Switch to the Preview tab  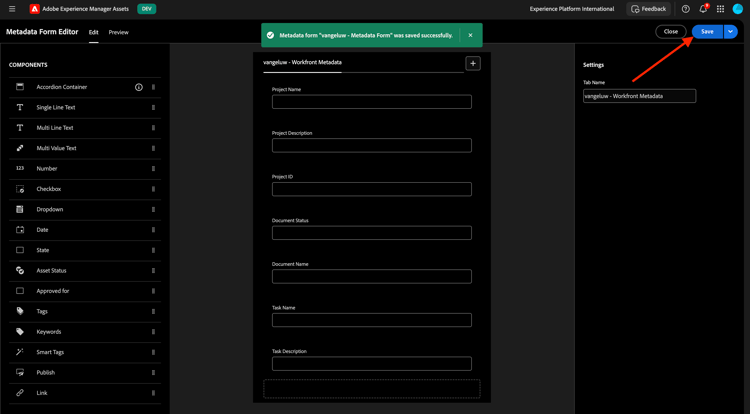(x=119, y=32)
